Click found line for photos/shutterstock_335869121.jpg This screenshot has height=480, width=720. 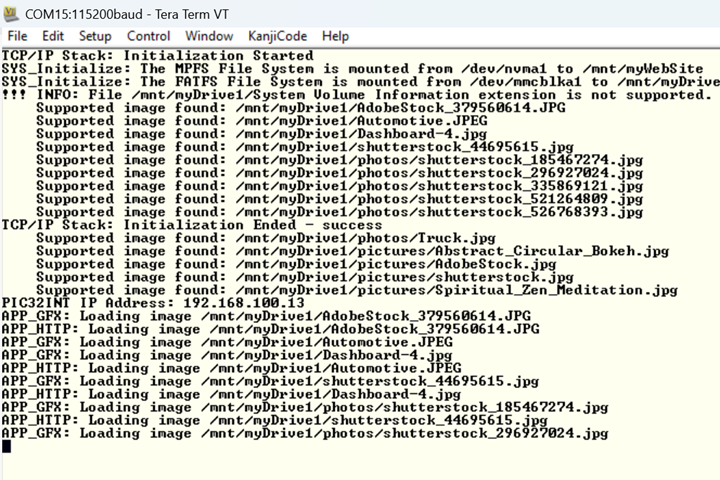coord(340,186)
